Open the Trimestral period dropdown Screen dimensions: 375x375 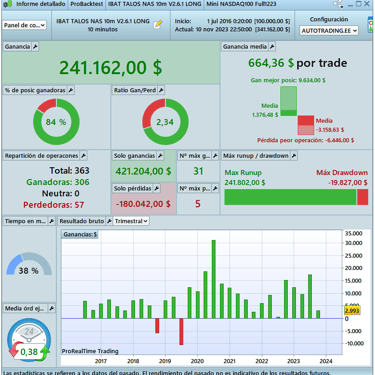coord(131,221)
